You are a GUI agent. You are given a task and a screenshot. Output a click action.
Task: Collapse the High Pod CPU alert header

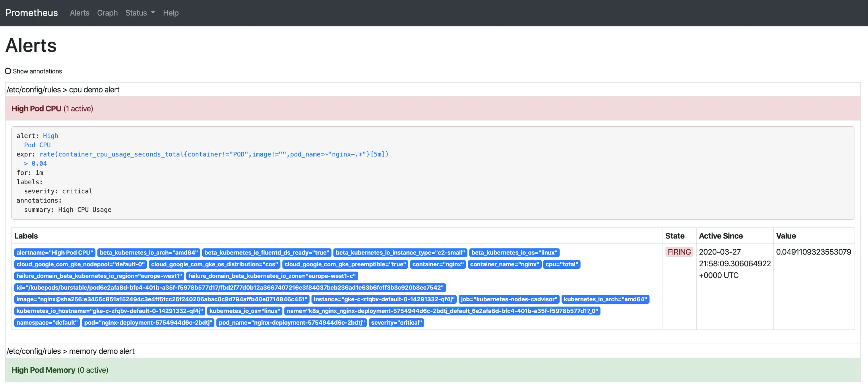click(x=52, y=109)
